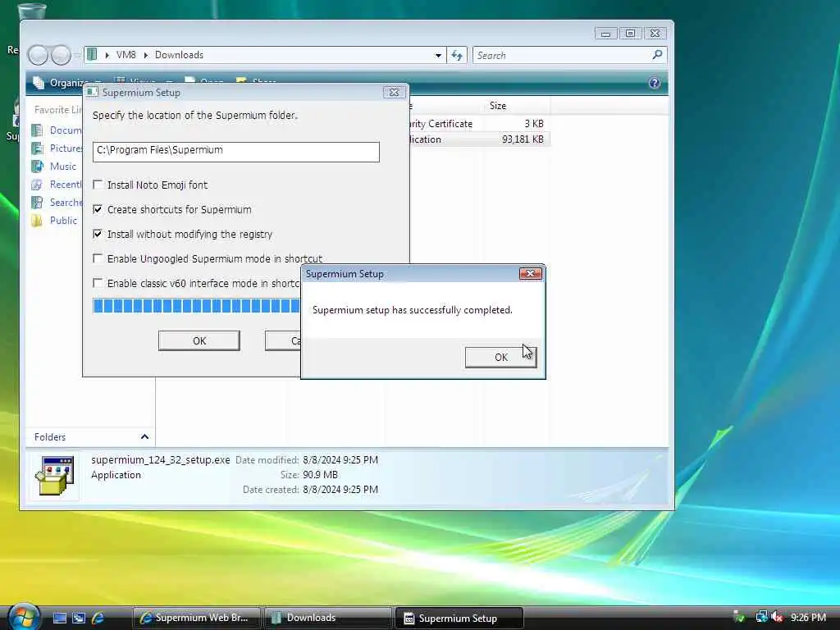Open the clock showing 9:26 PM
The width and height of the screenshot is (840, 630).
808,618
